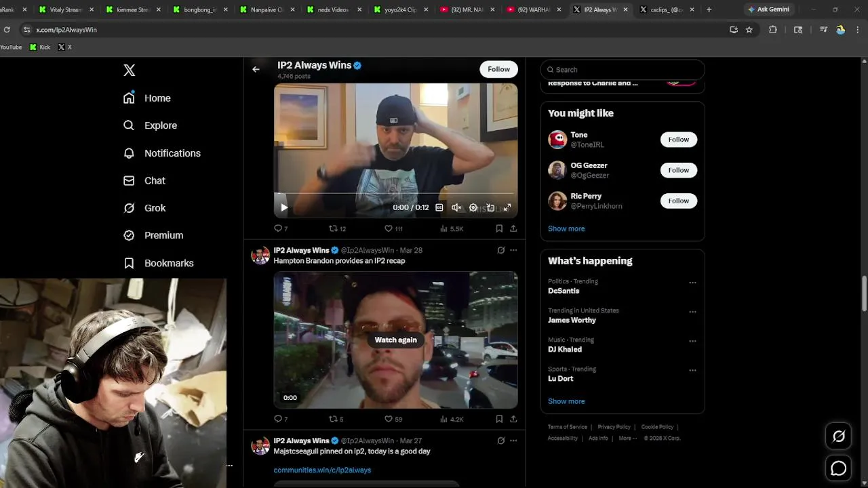Open Grok in the sidebar

click(144, 208)
